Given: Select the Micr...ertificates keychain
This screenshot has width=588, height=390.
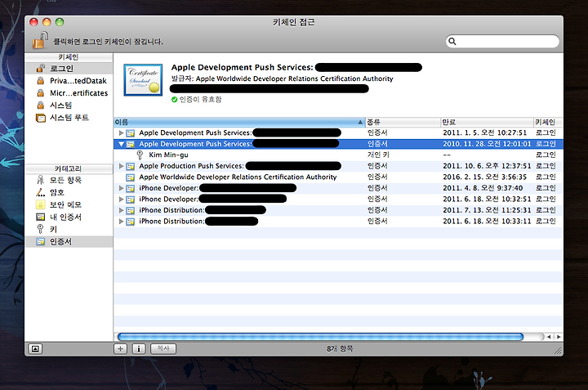Looking at the screenshot, I should 69,92.
